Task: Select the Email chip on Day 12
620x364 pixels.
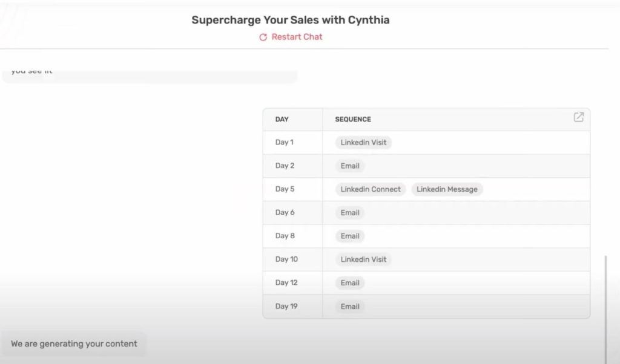Action: point(350,283)
